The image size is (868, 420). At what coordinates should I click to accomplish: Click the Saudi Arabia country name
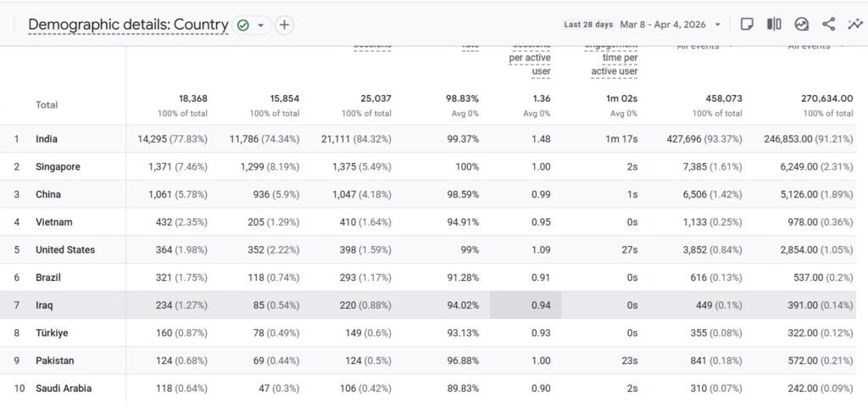tap(64, 389)
